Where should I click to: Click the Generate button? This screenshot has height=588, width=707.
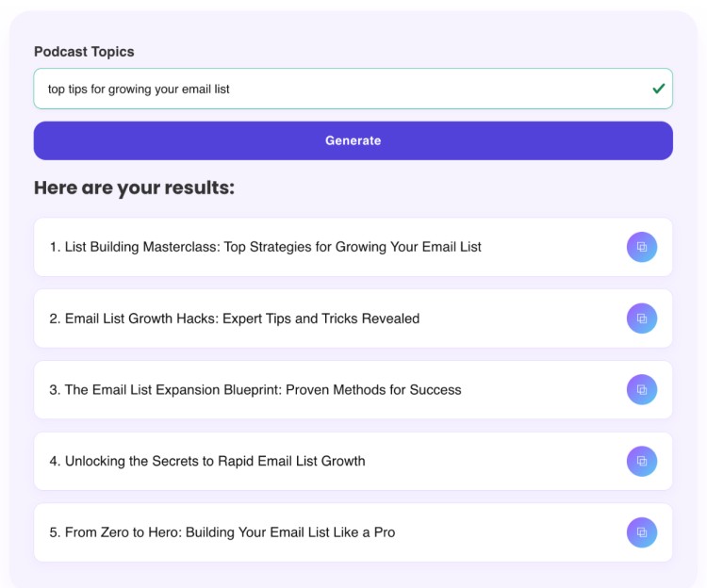pyautogui.click(x=353, y=140)
